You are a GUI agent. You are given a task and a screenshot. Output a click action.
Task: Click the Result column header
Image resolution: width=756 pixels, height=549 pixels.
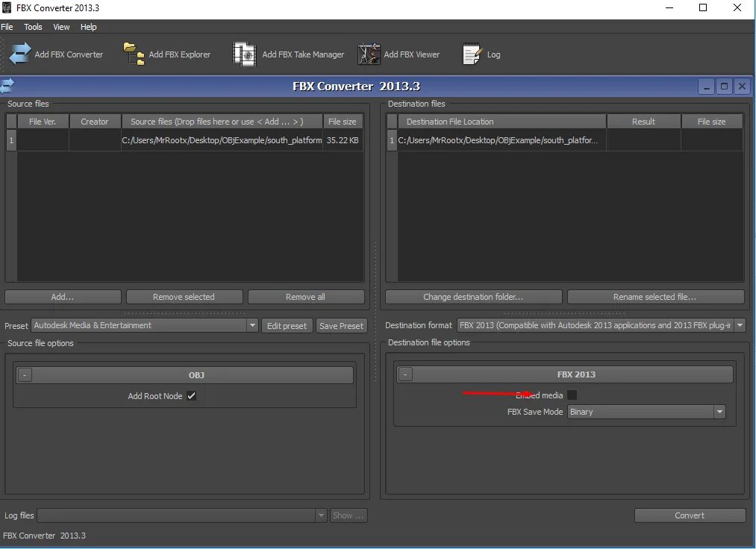click(643, 122)
